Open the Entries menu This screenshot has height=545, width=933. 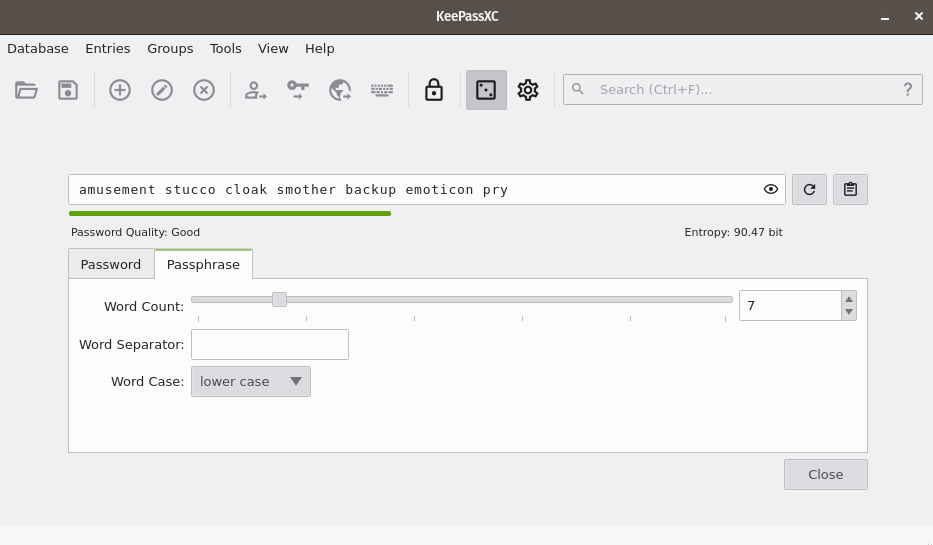coord(108,49)
